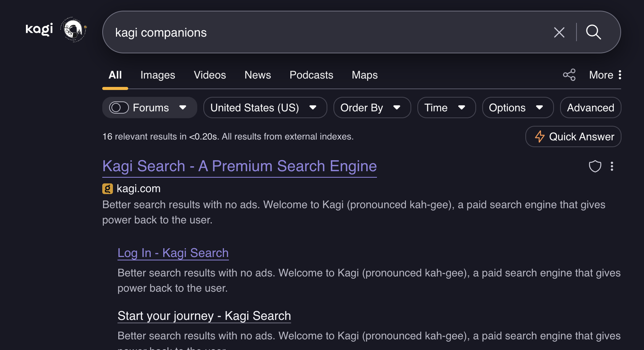
Task: Click the Kagi logo
Action: 39,29
